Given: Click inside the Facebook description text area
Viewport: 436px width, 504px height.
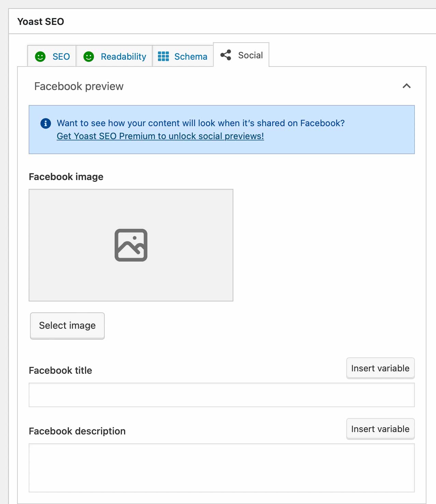Looking at the screenshot, I should (x=222, y=467).
